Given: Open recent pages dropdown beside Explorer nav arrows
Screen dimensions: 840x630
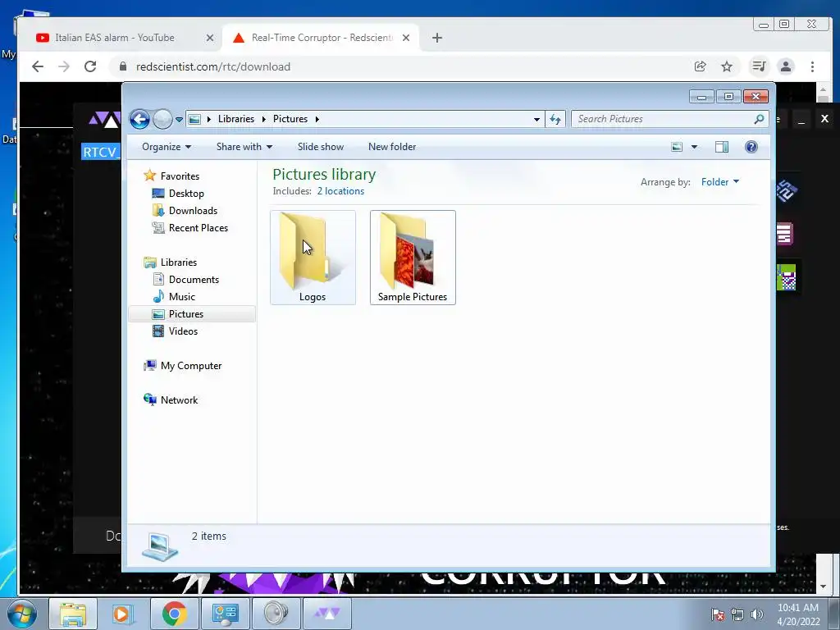Looking at the screenshot, I should (179, 120).
